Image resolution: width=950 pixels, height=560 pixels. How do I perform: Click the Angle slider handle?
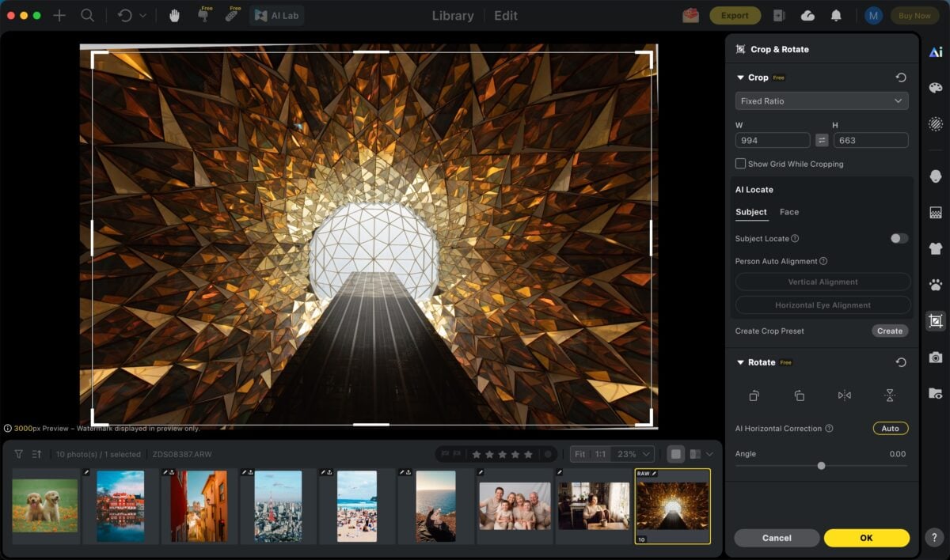[x=821, y=466]
